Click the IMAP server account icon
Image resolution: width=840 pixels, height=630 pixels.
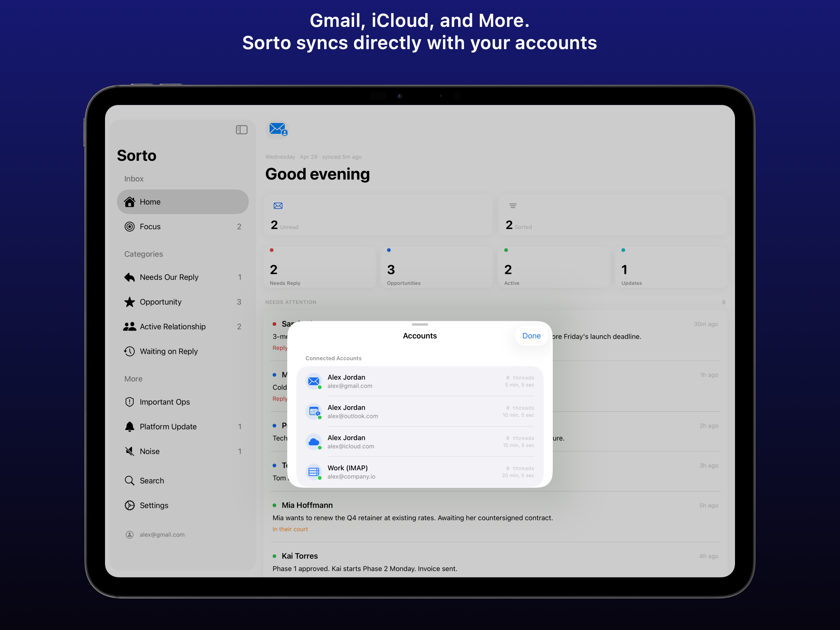coord(314,472)
